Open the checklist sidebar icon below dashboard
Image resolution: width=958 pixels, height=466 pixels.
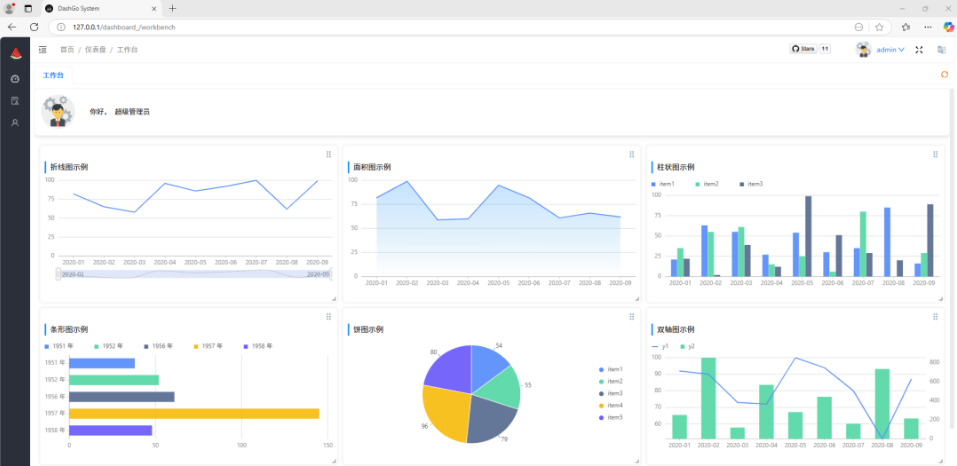pyautogui.click(x=15, y=101)
